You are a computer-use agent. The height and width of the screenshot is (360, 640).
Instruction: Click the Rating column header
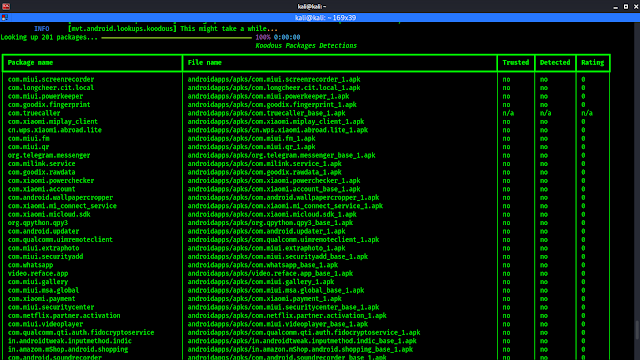pyautogui.click(x=592, y=62)
